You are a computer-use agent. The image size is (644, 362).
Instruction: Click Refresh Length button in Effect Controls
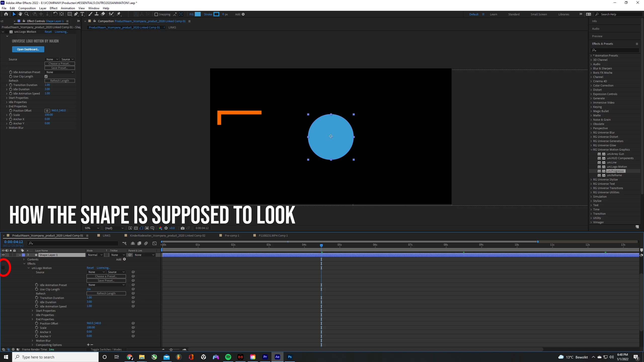[x=60, y=81]
